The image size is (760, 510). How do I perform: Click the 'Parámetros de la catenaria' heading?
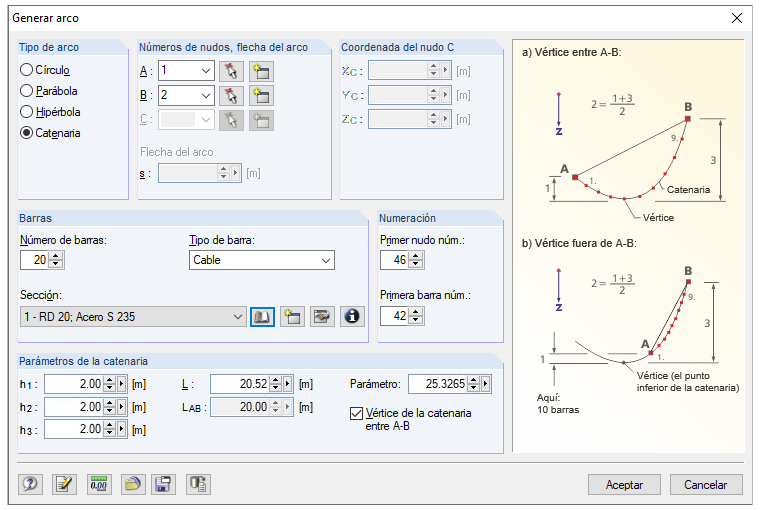(x=83, y=361)
